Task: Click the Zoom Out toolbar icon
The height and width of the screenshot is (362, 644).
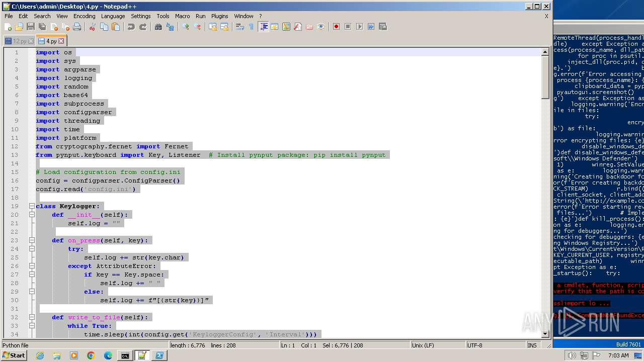Action: [197, 27]
